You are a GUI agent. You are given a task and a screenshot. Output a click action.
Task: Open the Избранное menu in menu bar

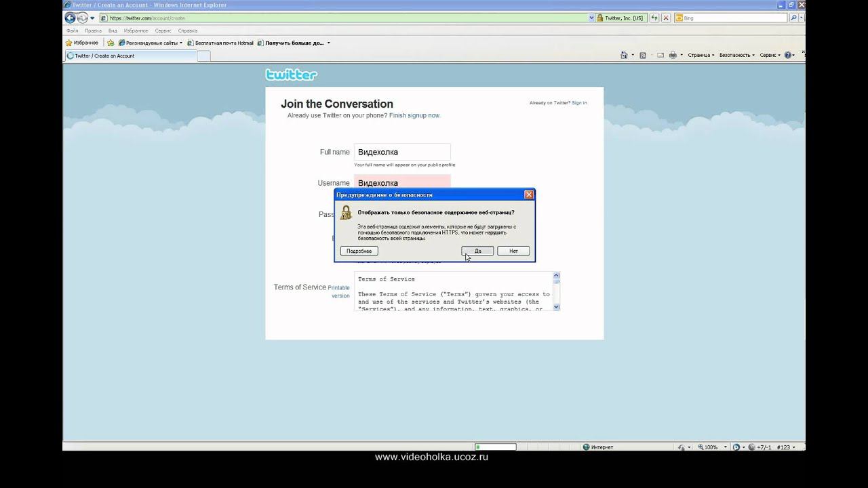tap(136, 30)
